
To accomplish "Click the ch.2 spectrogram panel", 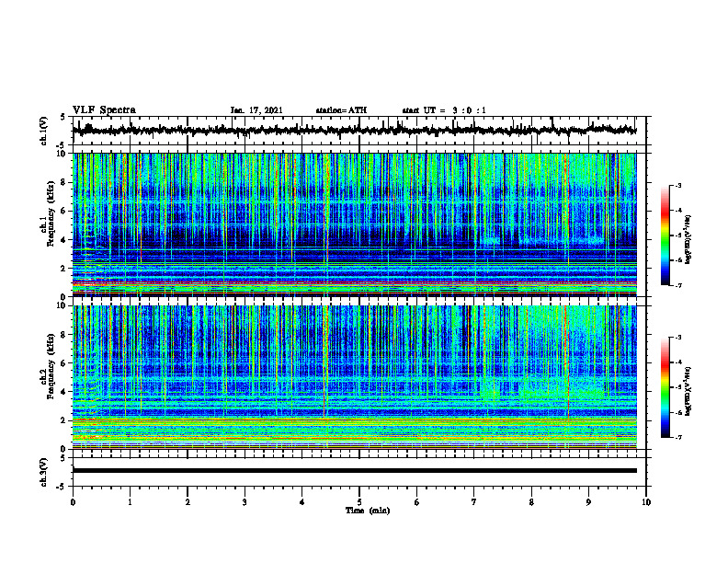I will point(354,377).
